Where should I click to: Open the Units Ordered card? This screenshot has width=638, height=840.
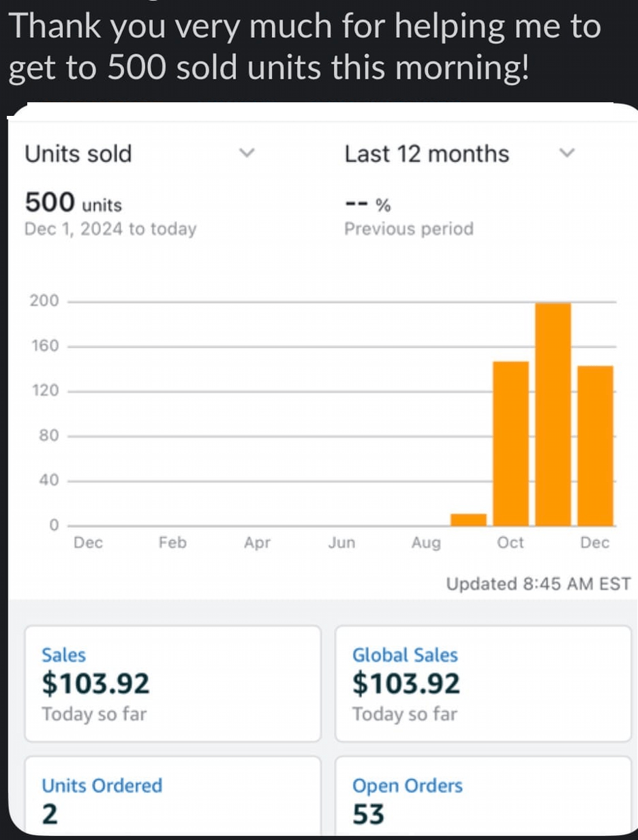point(172,794)
